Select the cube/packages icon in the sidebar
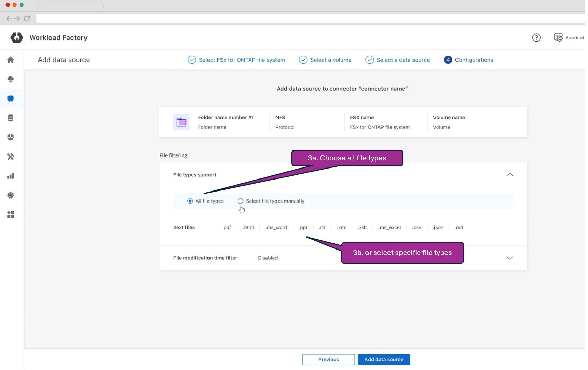This screenshot has height=370, width=588. pyautogui.click(x=11, y=137)
